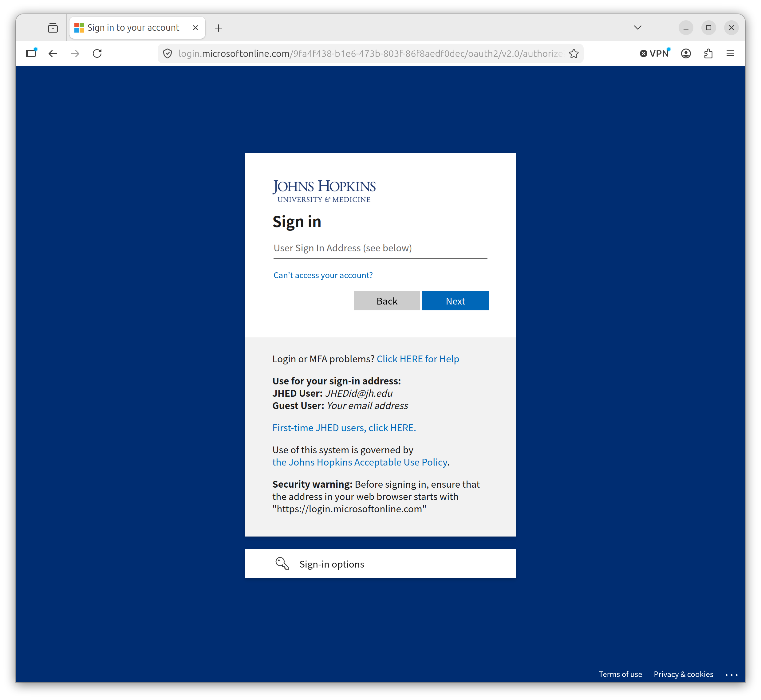Screen dimensions: 761x700
Task: Reload the current page
Action: (97, 53)
